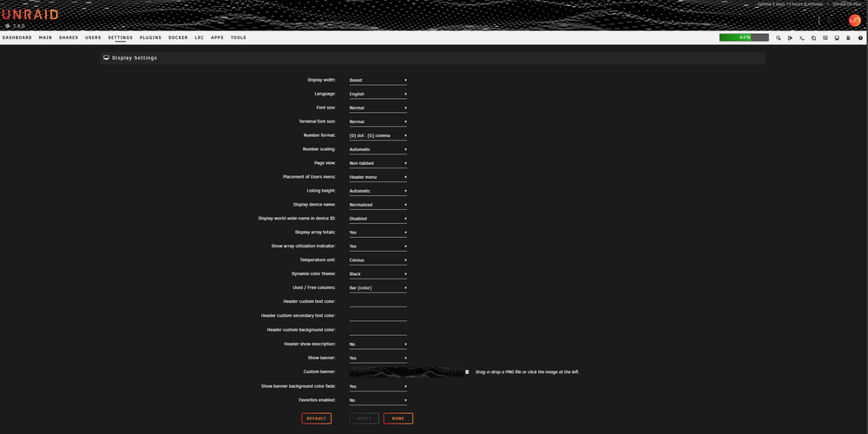This screenshot has height=434, width=868.
Task: Open the Display device name dropdown
Action: (x=378, y=205)
